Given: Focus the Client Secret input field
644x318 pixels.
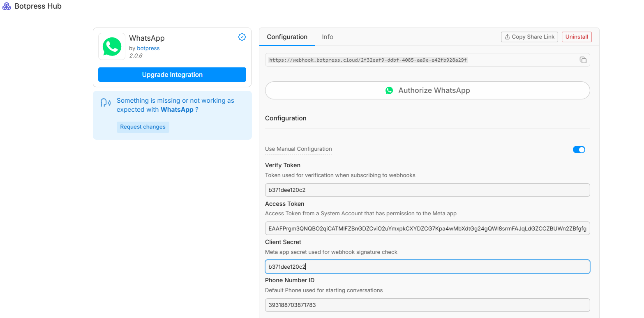Looking at the screenshot, I should 427,267.
